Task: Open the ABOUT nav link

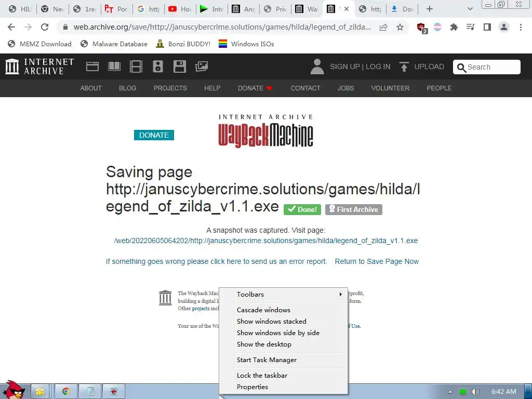Action: point(91,88)
